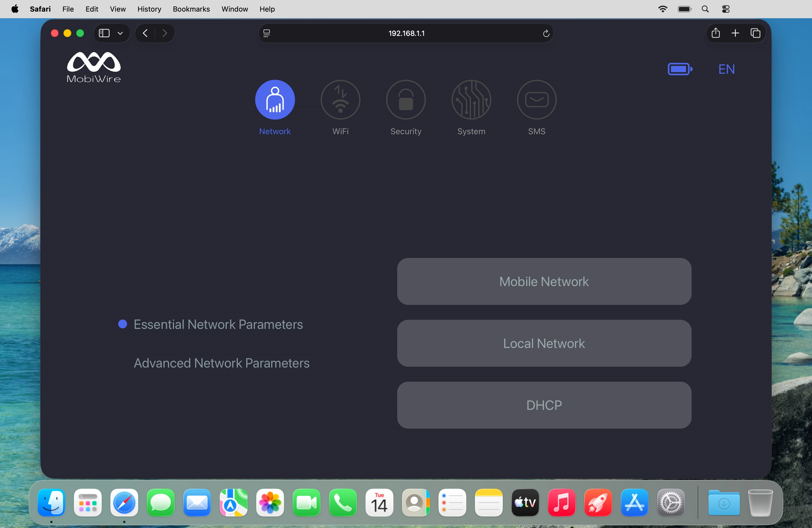Click the address bar showing 192.168.1.1
812x528 pixels.
pyautogui.click(x=406, y=33)
